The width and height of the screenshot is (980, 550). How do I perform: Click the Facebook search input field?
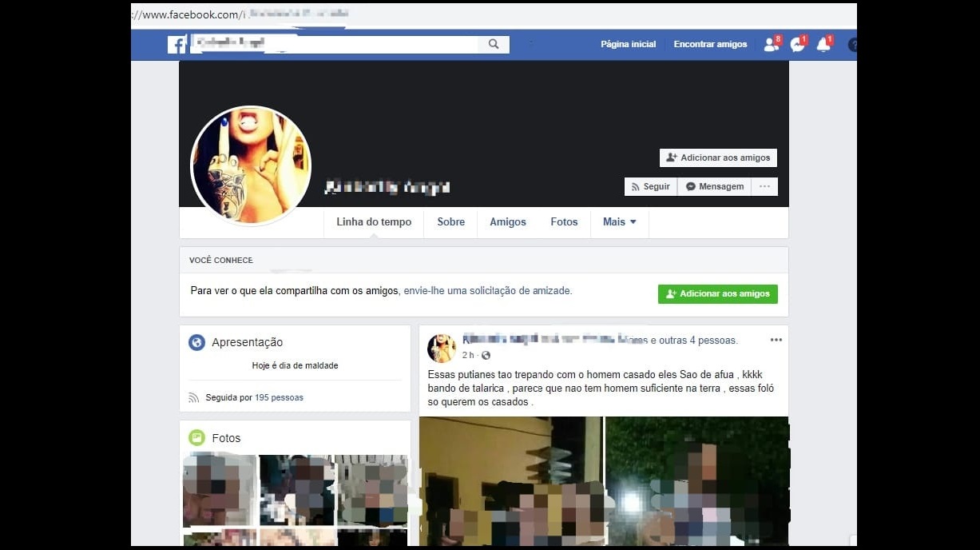(x=334, y=45)
